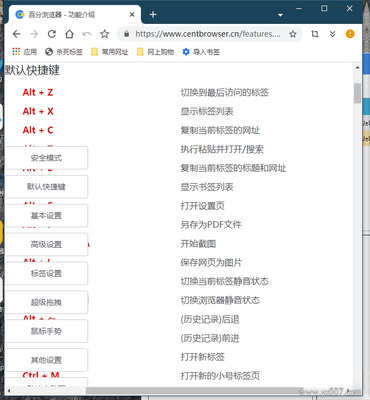Select the 百分浏览器 - 功能介绍 tab
This screenshot has height=400, width=370.
[x=74, y=15]
